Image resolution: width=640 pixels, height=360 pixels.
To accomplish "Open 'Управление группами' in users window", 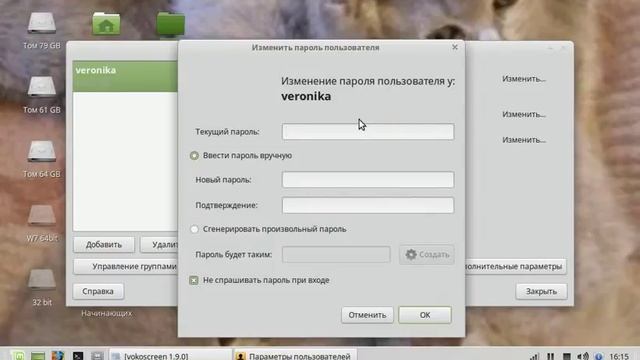I will (126, 266).
